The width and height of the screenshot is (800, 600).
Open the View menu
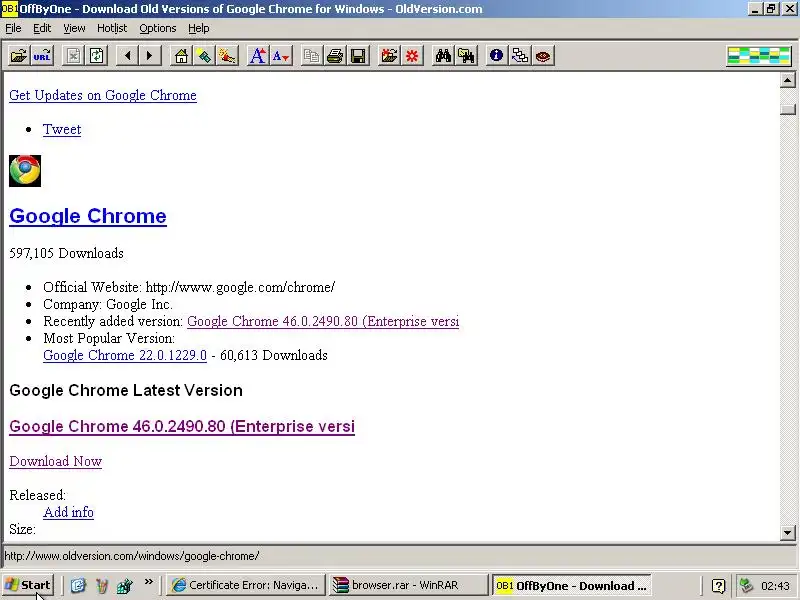[74, 29]
